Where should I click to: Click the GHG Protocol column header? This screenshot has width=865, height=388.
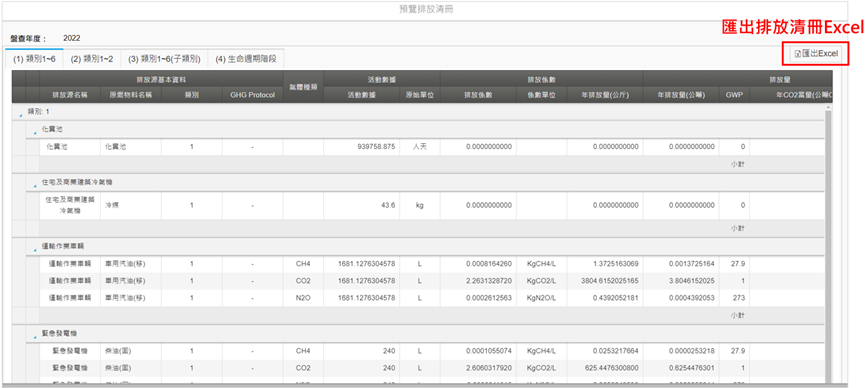pyautogui.click(x=252, y=95)
